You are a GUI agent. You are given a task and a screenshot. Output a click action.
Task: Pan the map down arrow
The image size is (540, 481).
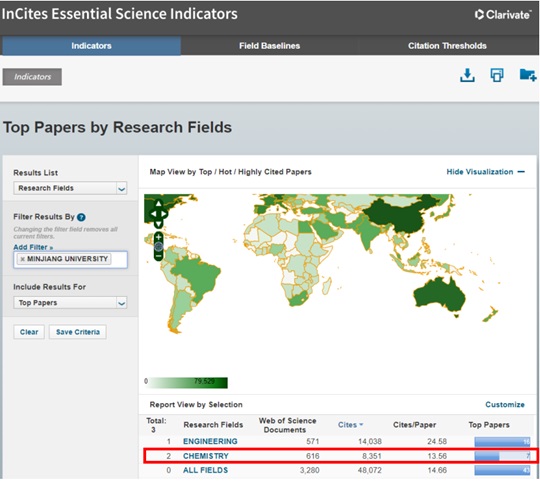click(158, 224)
